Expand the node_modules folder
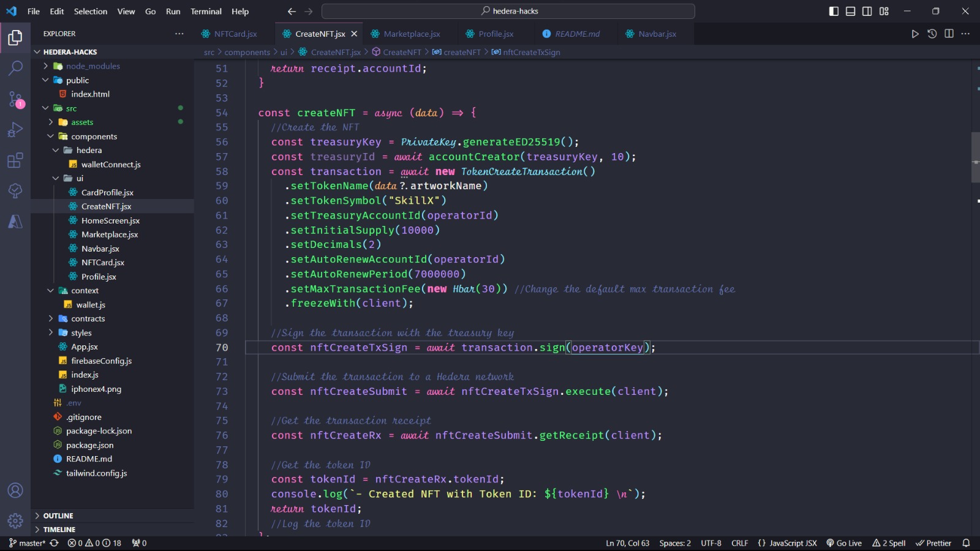The image size is (980, 551). [92, 66]
